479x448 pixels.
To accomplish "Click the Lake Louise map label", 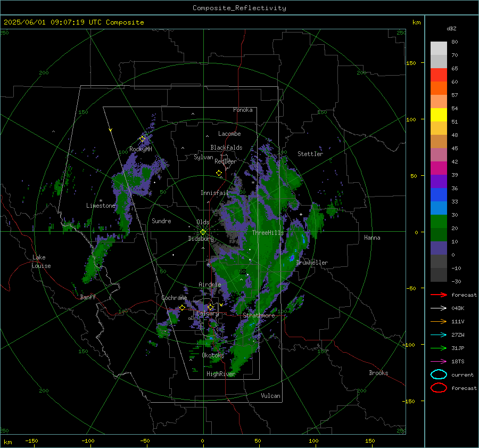I will pos(41,262).
